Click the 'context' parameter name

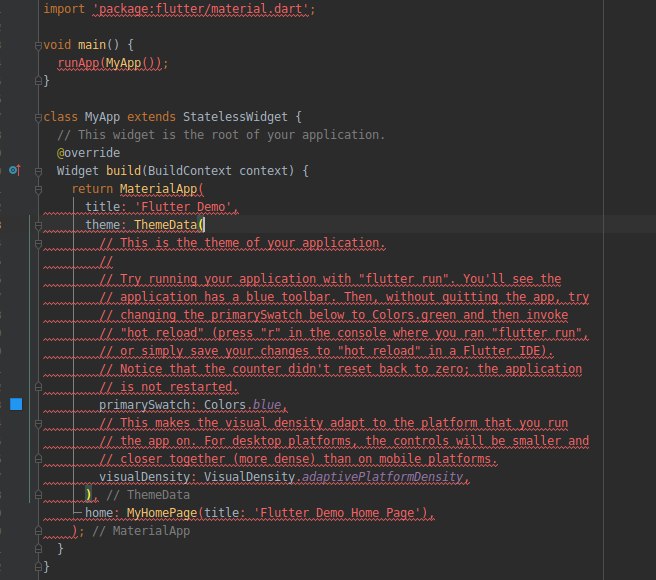point(263,171)
